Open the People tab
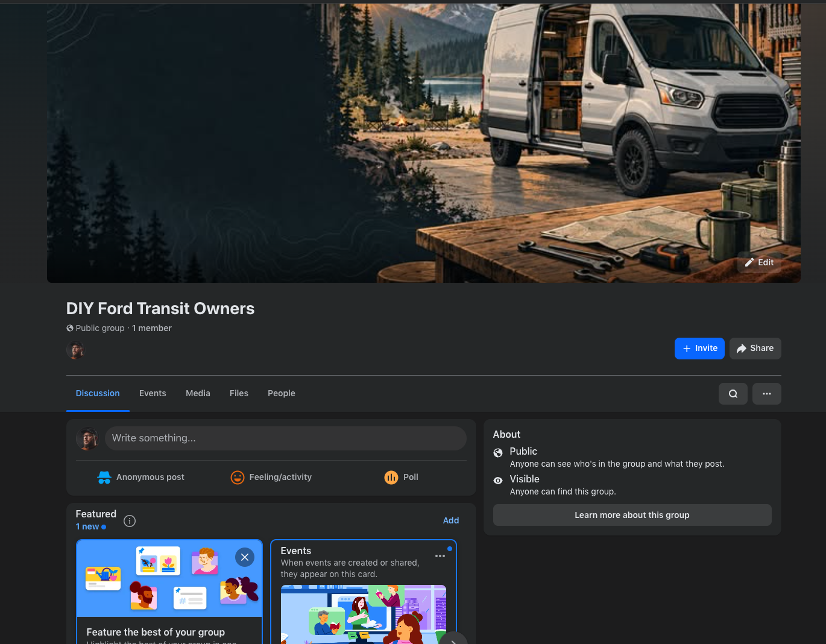The width and height of the screenshot is (826, 644). (282, 393)
